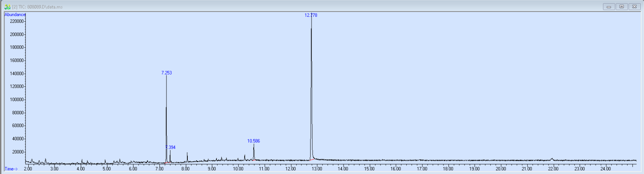
Task: Click the time axis value 21.00
Action: tap(527, 169)
